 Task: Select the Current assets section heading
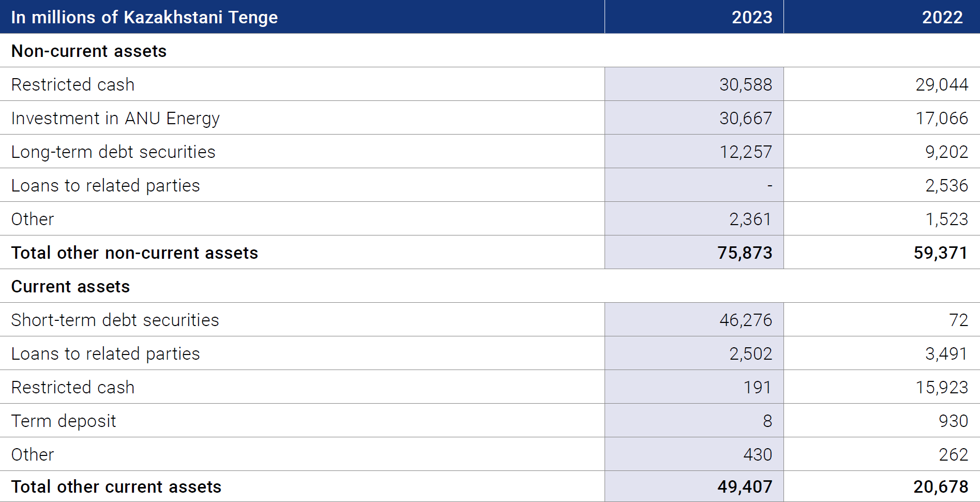coord(70,286)
